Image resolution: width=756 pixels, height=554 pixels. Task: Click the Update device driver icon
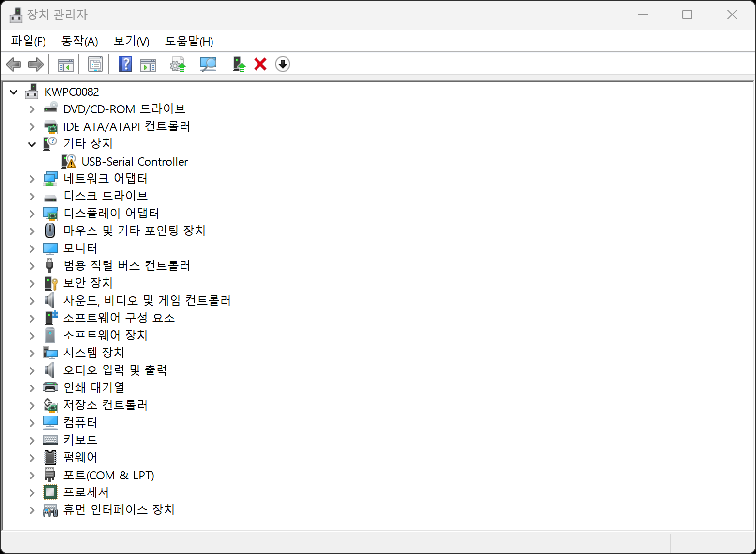[178, 64]
